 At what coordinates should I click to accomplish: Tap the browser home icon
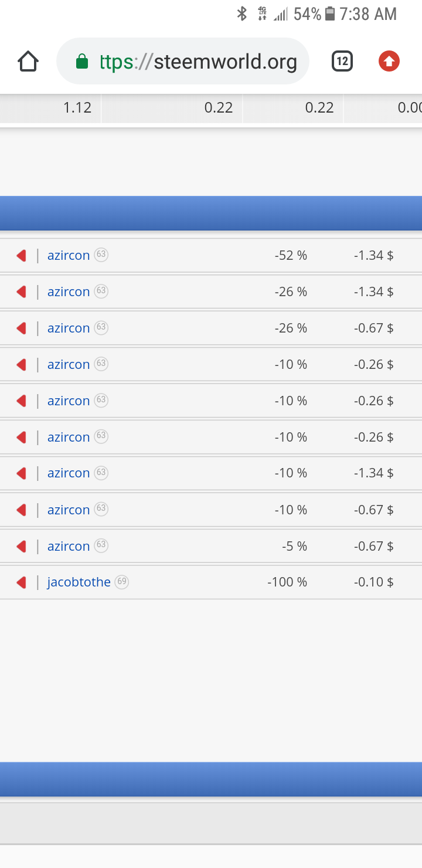click(28, 61)
